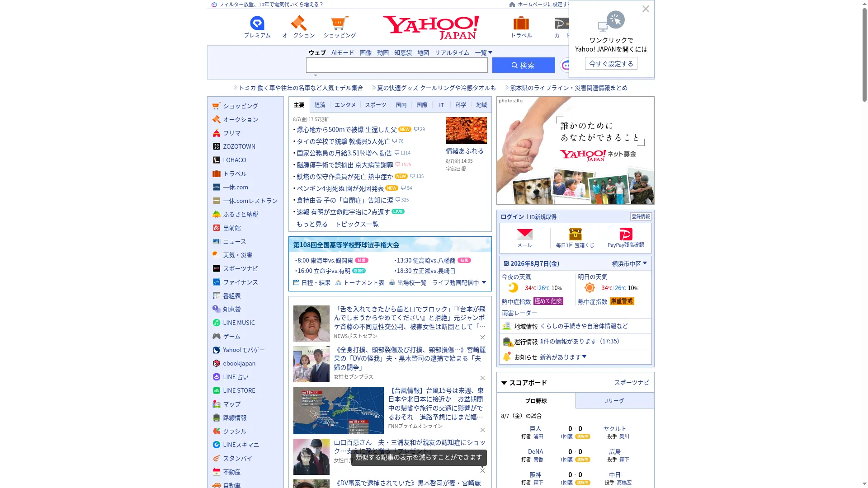Click the ebookjapan sidebar icon
The image size is (868, 488).
pos(217,363)
